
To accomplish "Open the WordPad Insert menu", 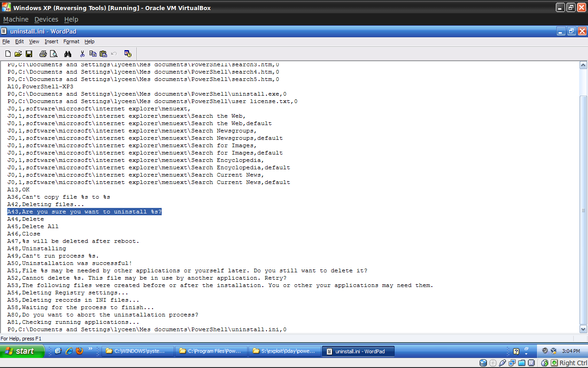I will (x=51, y=41).
